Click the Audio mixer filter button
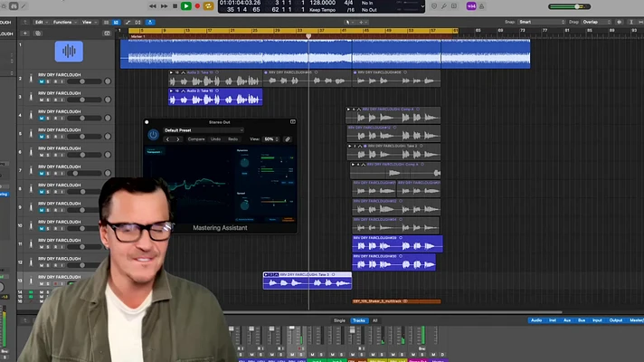Viewport: 644px width, 362px height. point(536,320)
